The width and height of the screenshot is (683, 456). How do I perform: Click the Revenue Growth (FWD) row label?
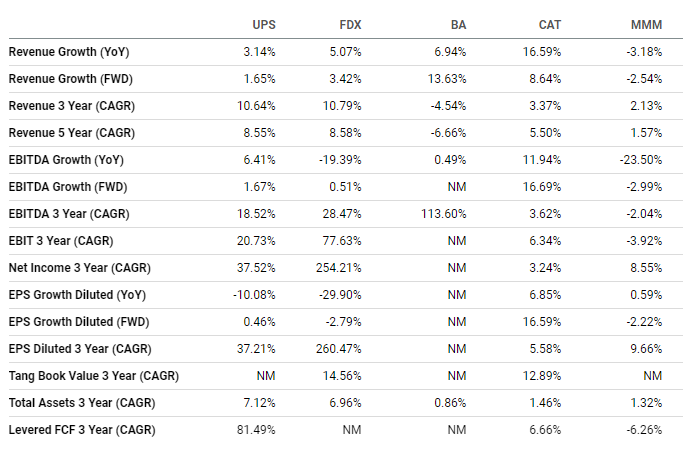point(71,77)
